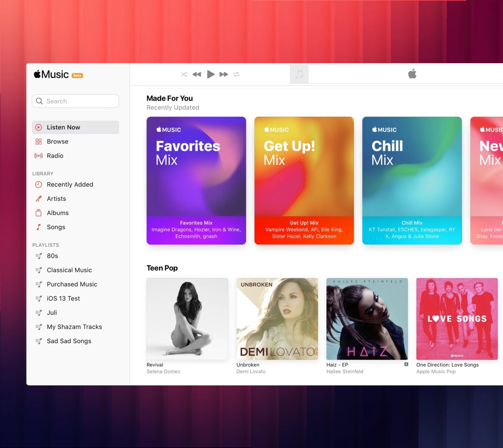Skip forward to the next track
Image resolution: width=503 pixels, height=448 pixels.
pyautogui.click(x=224, y=74)
